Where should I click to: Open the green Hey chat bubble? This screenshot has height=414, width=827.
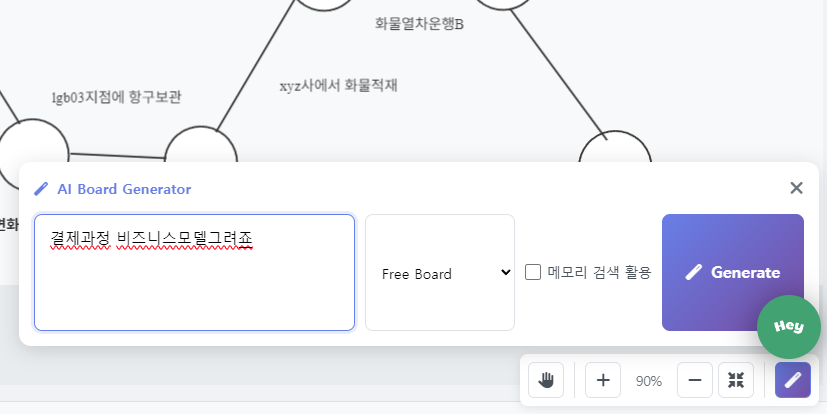(x=789, y=327)
